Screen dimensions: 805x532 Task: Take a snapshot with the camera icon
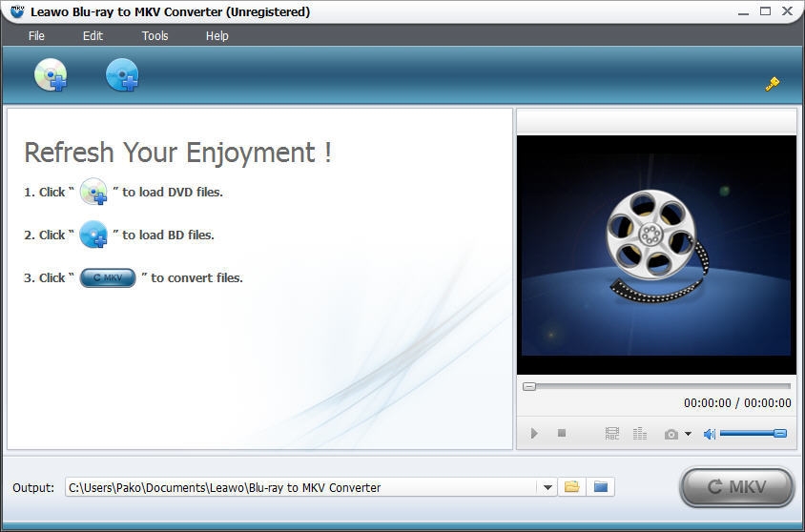[671, 434]
